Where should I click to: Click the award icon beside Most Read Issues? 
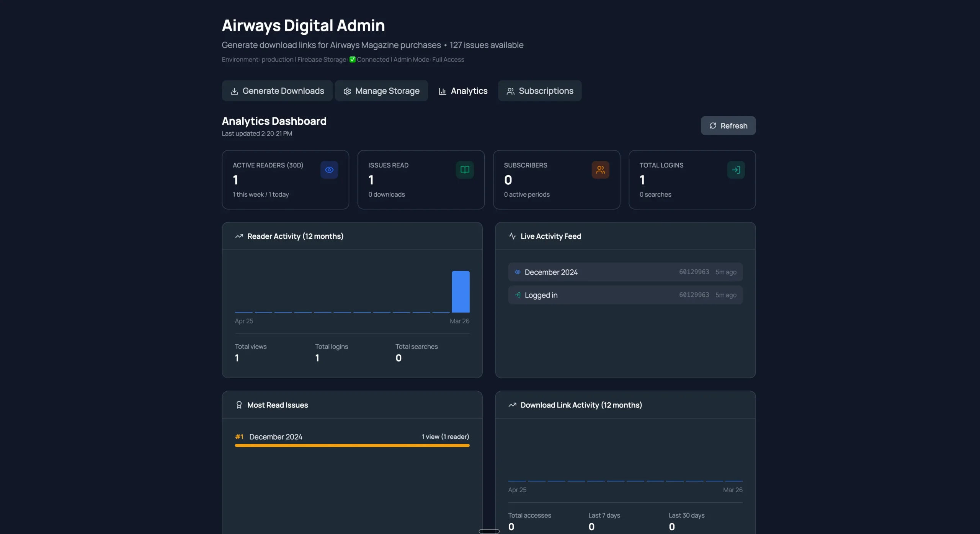click(x=239, y=405)
